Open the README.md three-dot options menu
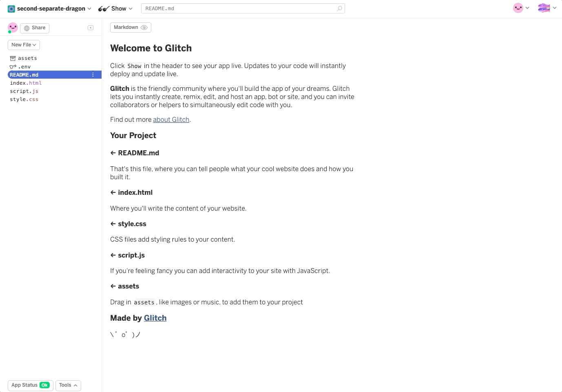 [93, 75]
